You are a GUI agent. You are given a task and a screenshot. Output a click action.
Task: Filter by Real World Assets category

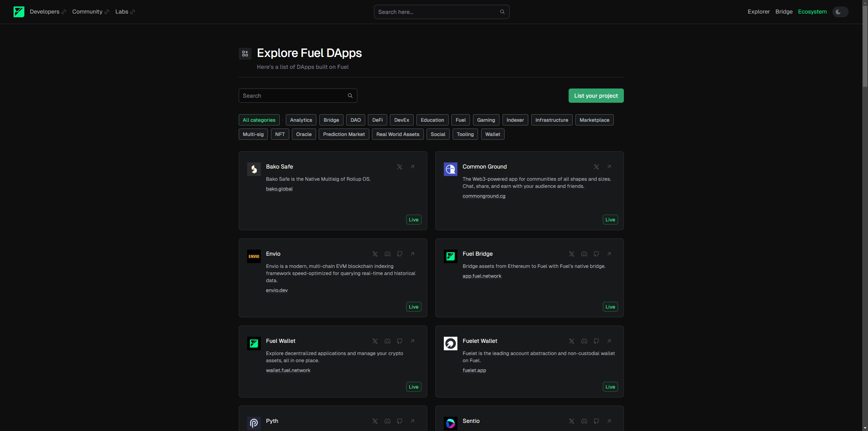click(x=397, y=134)
